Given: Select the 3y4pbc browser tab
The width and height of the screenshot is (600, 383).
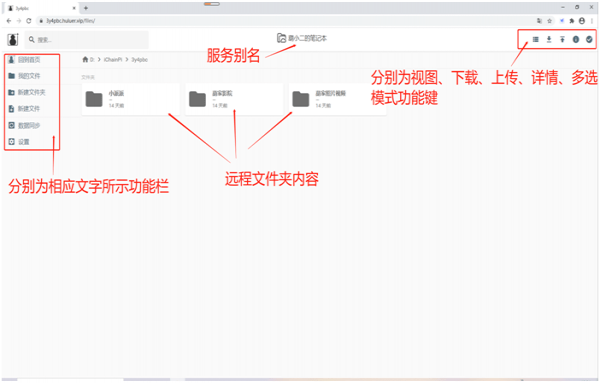Looking at the screenshot, I should click(40, 8).
